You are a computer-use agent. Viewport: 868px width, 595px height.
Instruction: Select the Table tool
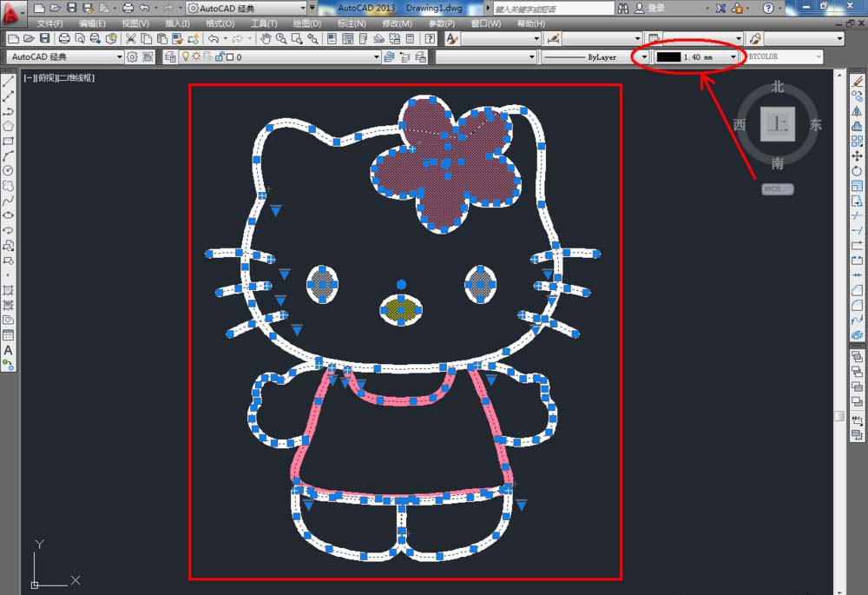tap(9, 335)
